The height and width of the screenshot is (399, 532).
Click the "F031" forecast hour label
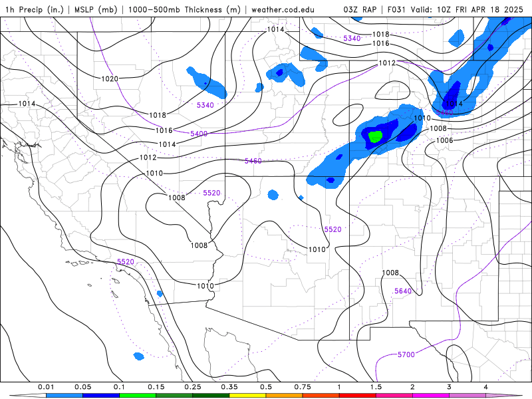(x=397, y=9)
